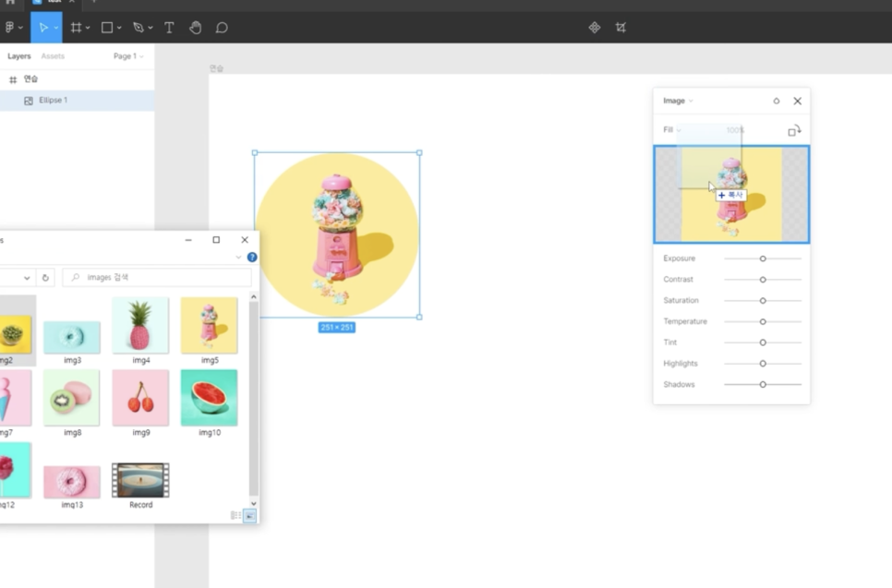
Task: Expand the Frame tool options arrow
Action: [x=88, y=28]
